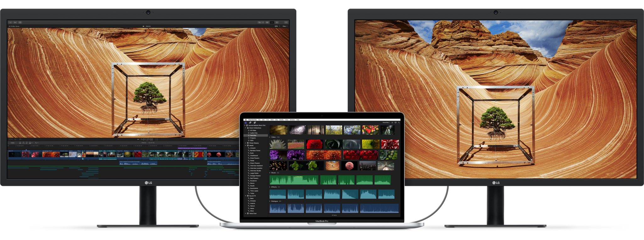Image resolution: width=644 pixels, height=240 pixels.
Task: Select the Projects smart collection
Action: 253,138
